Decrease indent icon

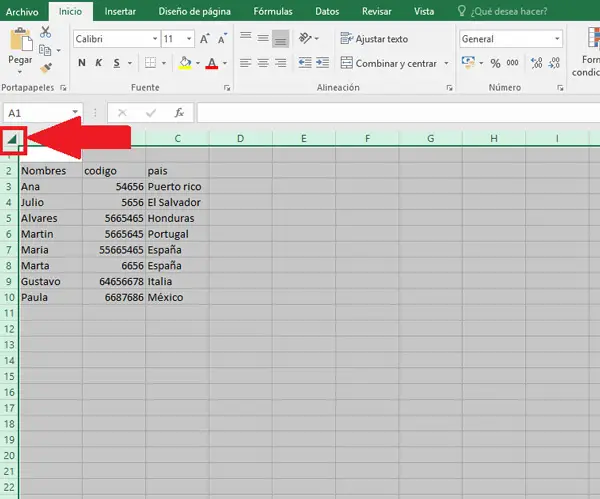305,63
